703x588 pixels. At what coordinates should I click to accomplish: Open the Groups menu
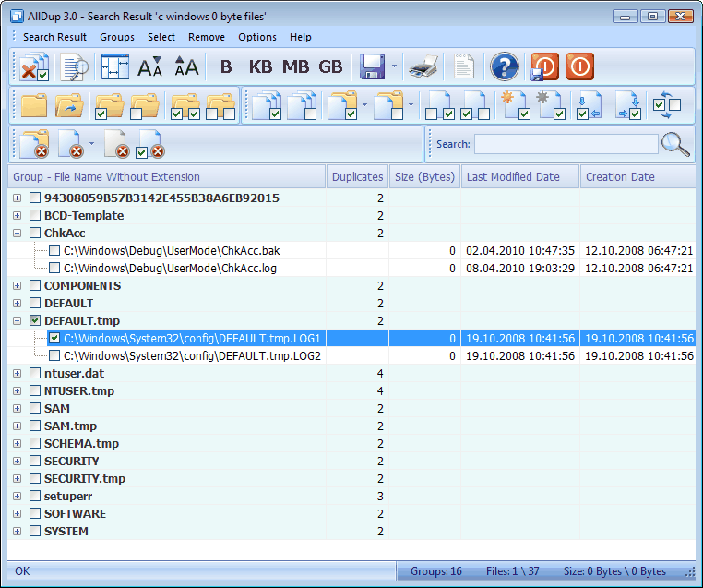(x=117, y=37)
